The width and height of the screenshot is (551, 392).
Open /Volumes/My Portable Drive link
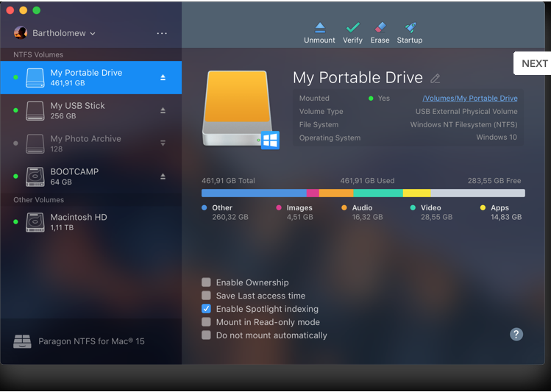pos(470,99)
